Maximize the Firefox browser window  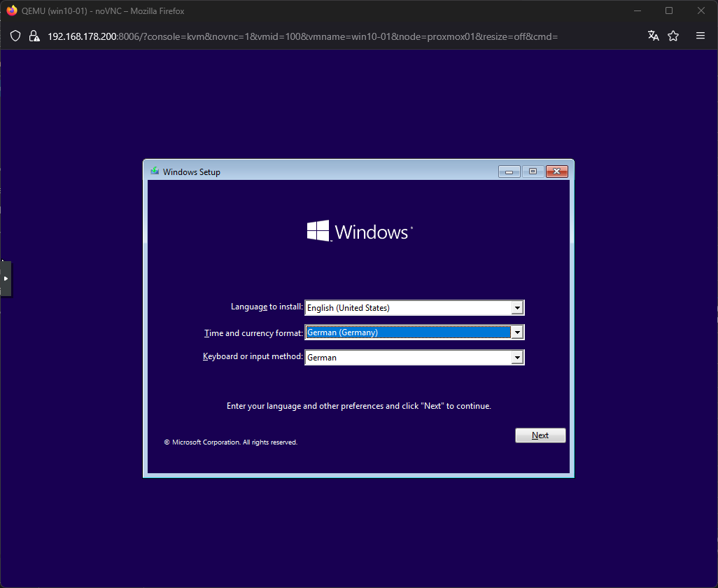pyautogui.click(x=669, y=10)
